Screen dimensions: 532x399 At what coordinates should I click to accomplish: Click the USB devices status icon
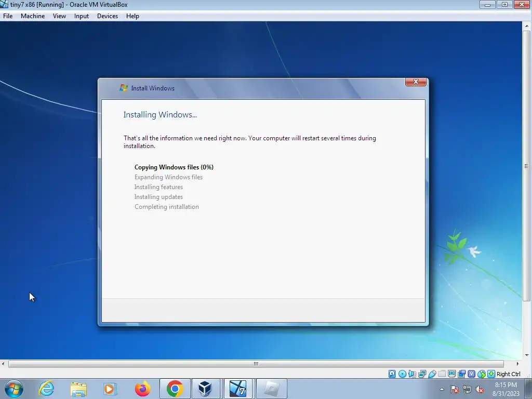(x=432, y=374)
